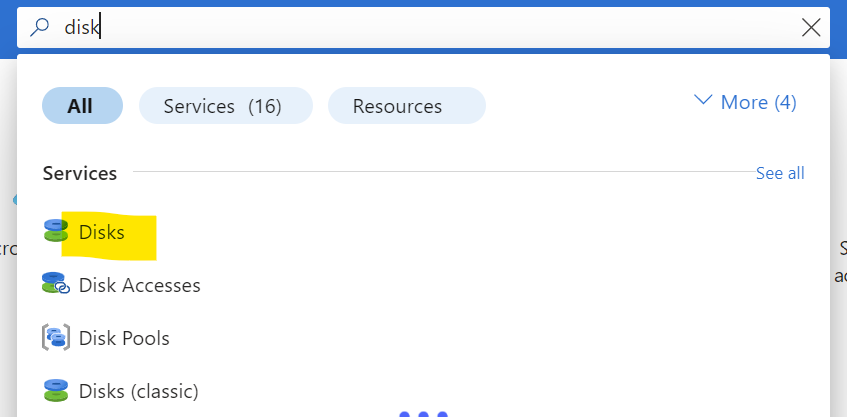Screen dimensions: 847x417
Task: Click the Disk Pools icon
Action: click(x=56, y=337)
